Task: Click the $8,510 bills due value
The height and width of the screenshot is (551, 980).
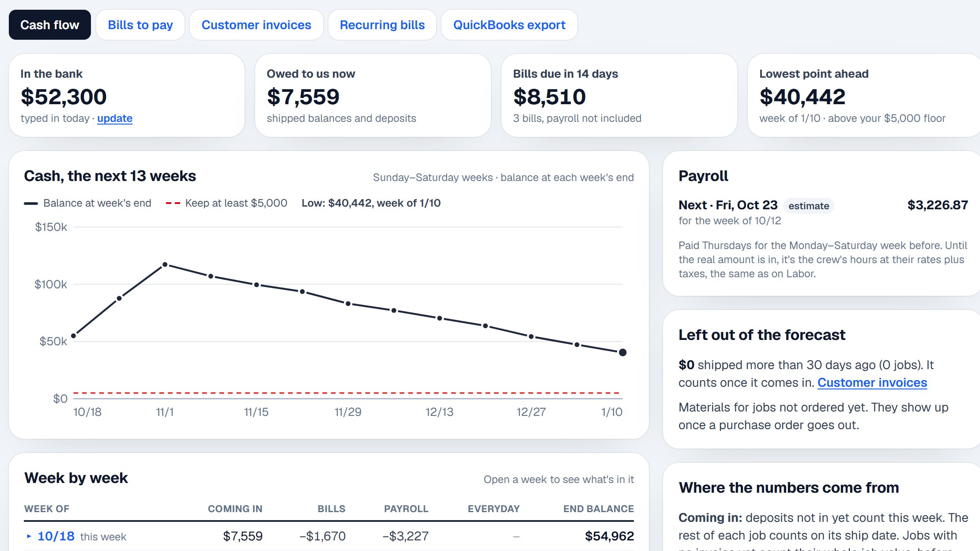Action: click(x=550, y=97)
